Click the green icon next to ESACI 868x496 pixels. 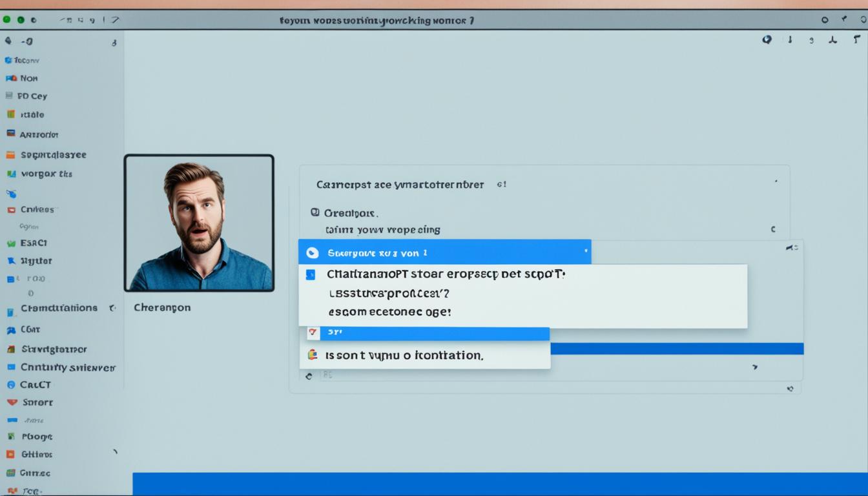[x=10, y=243]
